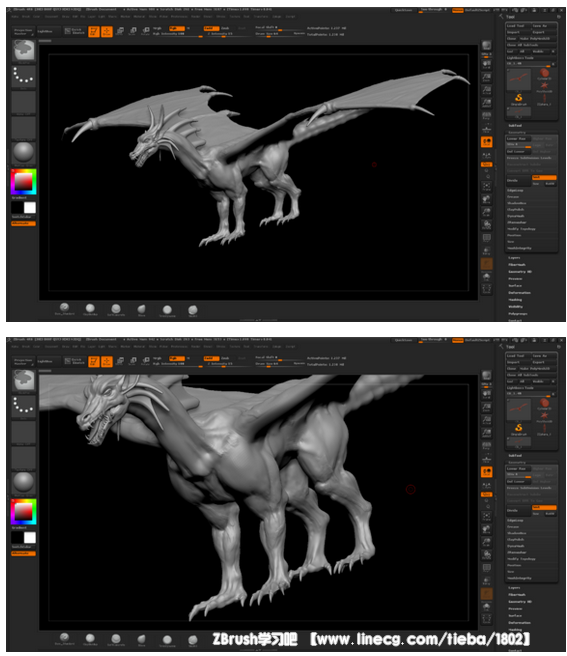Choose the Rotate transform icon in top toolbar
This screenshot has width=567, height=656.
pos(146,31)
